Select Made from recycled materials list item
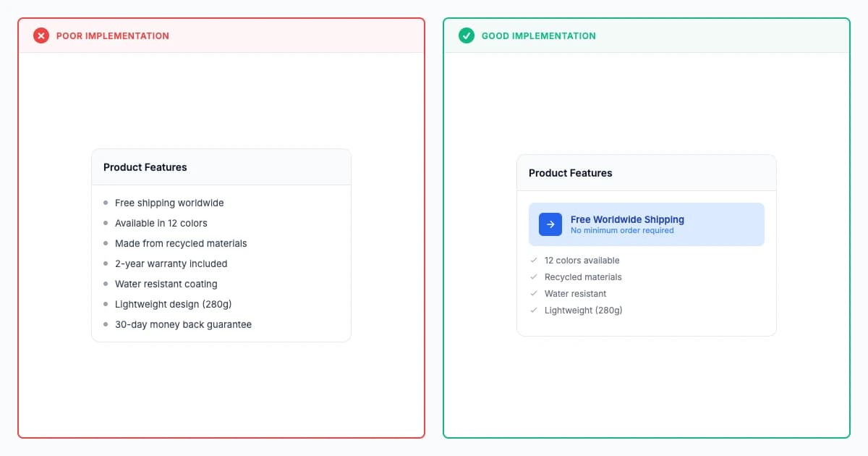This screenshot has height=456, width=868. pyautogui.click(x=175, y=243)
